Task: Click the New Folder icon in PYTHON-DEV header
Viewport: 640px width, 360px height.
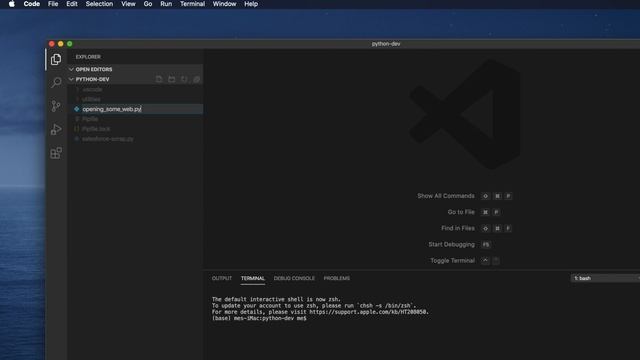Action: [x=171, y=79]
